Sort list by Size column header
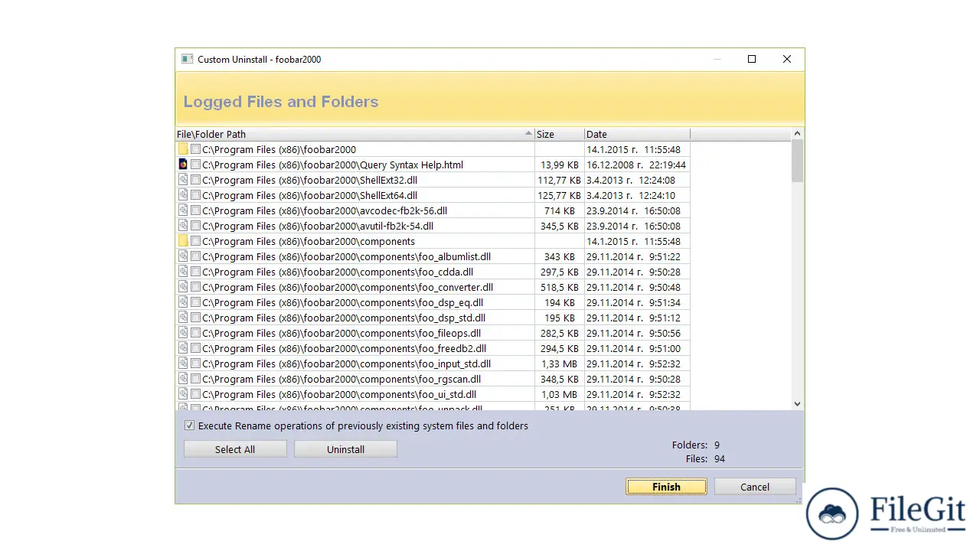The height and width of the screenshot is (551, 980). pos(560,134)
